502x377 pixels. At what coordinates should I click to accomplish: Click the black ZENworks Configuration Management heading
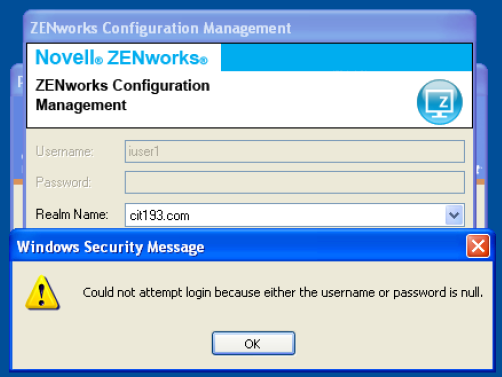click(123, 95)
